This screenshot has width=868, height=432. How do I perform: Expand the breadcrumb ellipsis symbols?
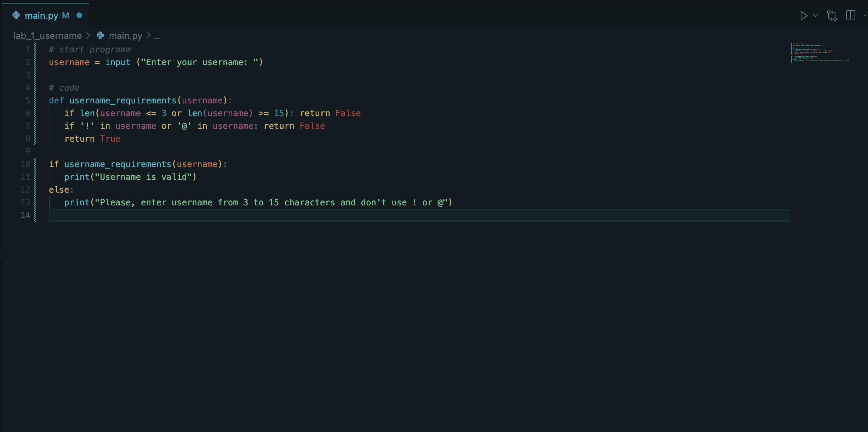tap(158, 36)
